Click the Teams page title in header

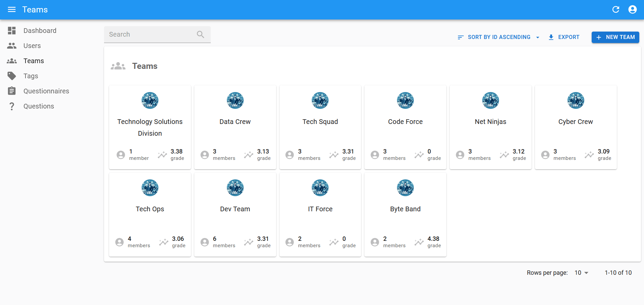[x=35, y=9]
